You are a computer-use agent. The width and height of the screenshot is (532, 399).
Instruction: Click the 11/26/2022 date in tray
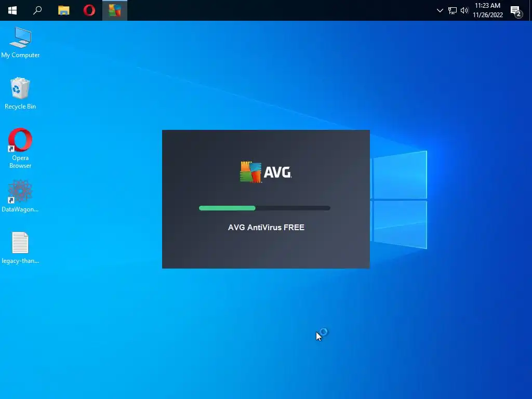click(x=487, y=15)
